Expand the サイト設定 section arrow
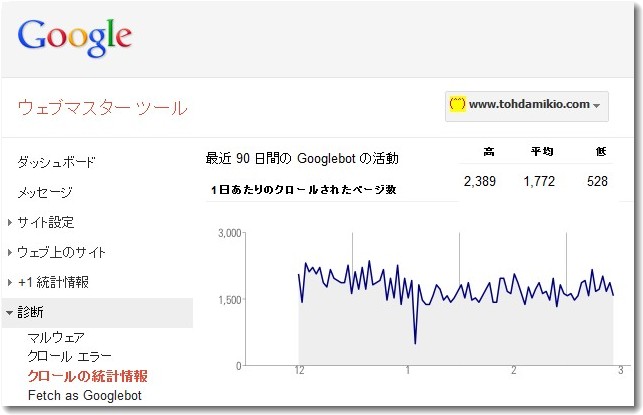The height and width of the screenshot is (415, 643). click(10, 223)
